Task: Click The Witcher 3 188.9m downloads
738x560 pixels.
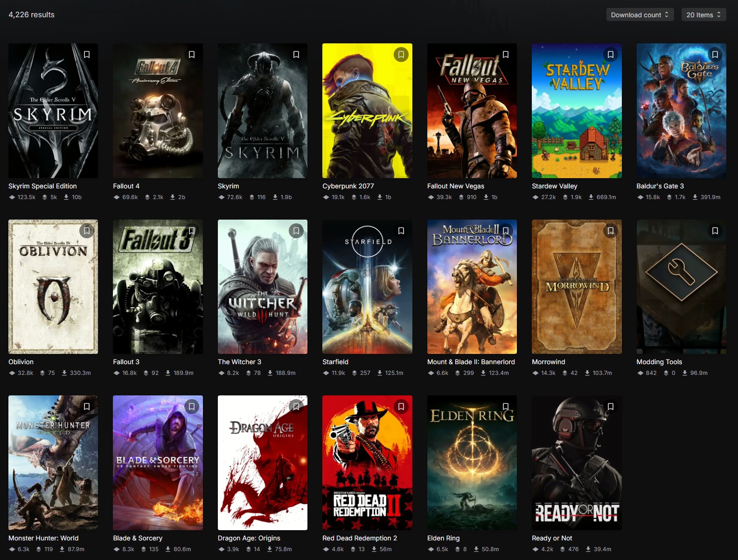Action: coord(281,373)
